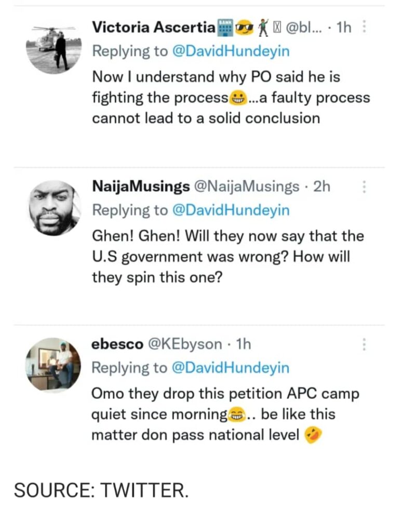Open the tweet about APC camp quiet

point(223,415)
